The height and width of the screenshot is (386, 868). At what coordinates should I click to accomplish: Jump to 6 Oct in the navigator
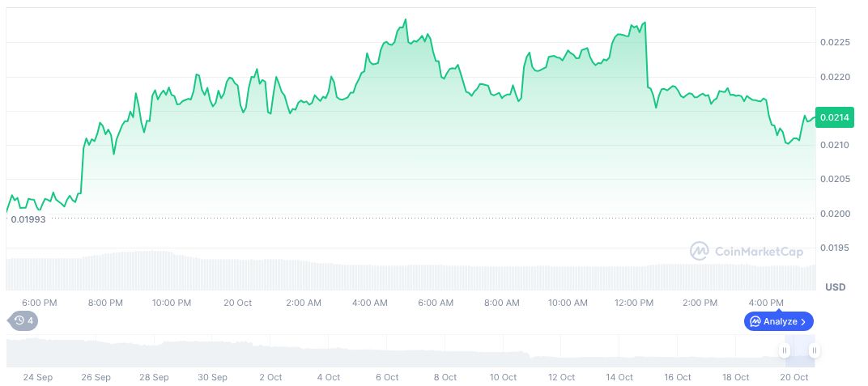click(386, 377)
